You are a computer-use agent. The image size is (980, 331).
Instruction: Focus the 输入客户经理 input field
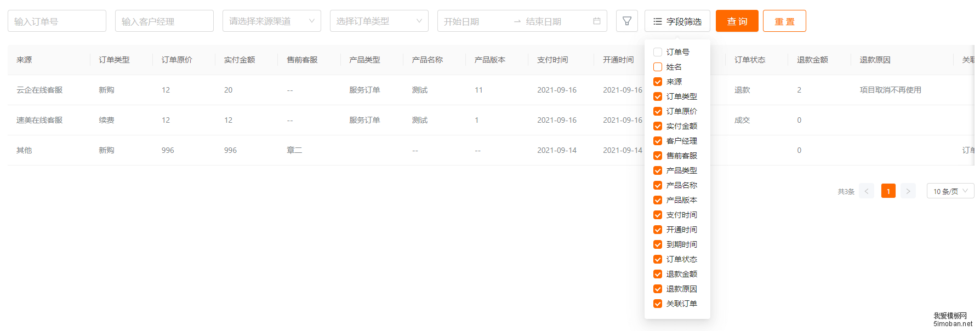tap(164, 21)
